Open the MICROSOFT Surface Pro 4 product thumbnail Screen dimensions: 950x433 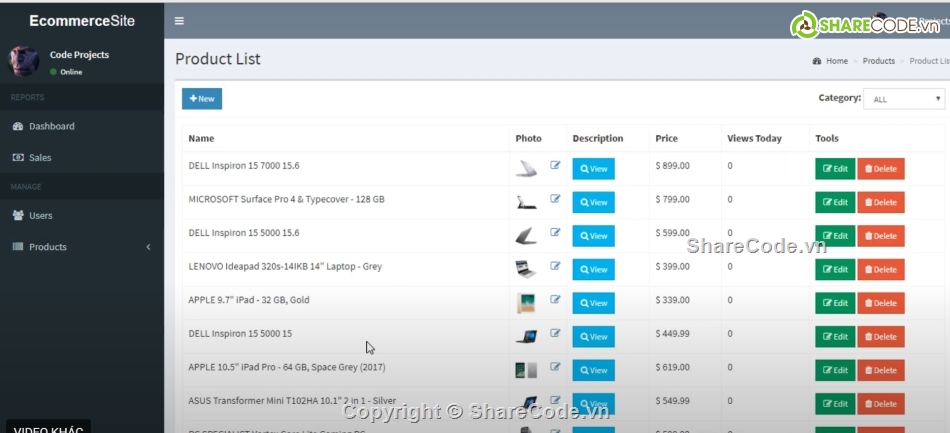click(526, 202)
